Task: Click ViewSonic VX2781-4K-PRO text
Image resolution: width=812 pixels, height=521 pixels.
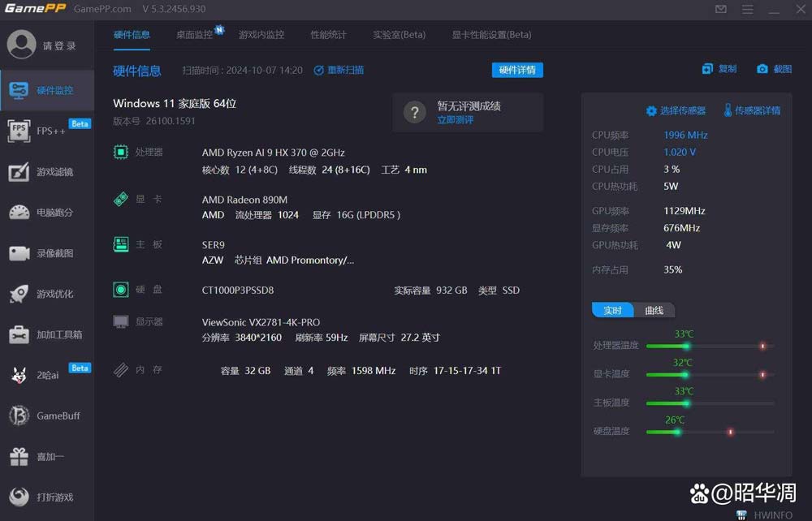Action: [x=261, y=322]
